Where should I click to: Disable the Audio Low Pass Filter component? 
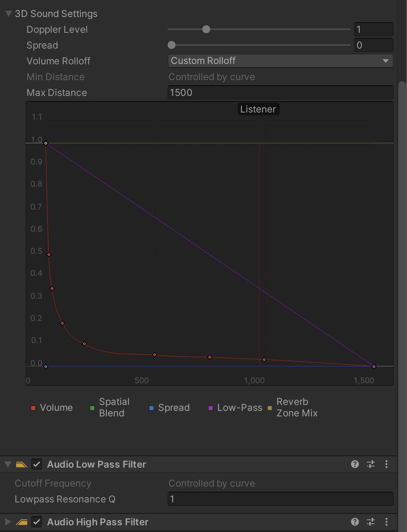tap(37, 464)
